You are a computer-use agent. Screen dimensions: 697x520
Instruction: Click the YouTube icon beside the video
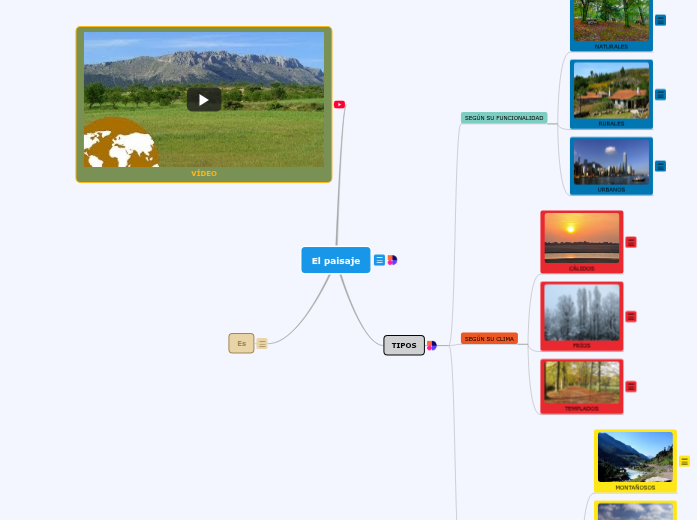coord(339,104)
